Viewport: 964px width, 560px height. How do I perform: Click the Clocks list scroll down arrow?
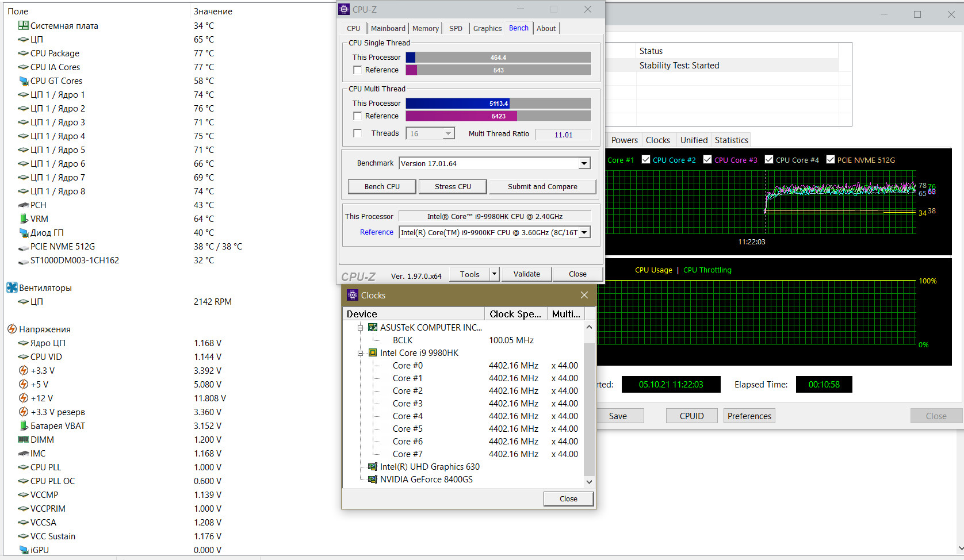589,482
